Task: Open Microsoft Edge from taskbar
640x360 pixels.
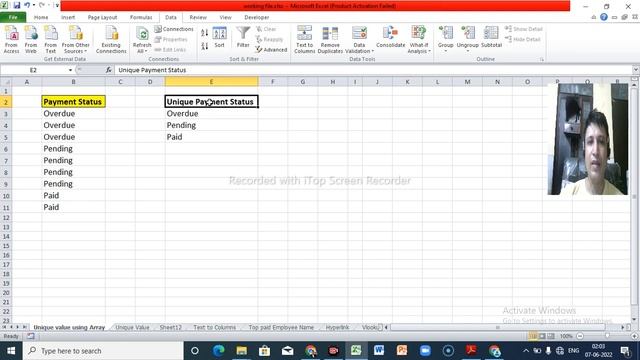Action: click(219, 351)
